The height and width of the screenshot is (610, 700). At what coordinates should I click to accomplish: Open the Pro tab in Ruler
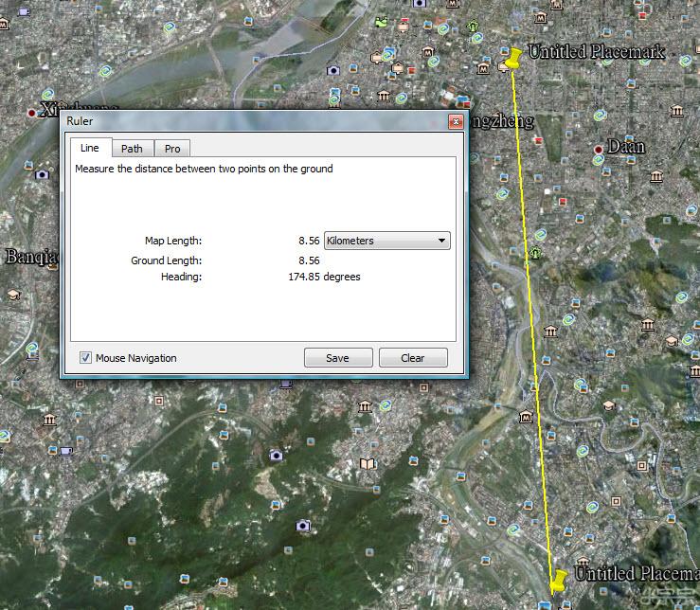(x=172, y=149)
